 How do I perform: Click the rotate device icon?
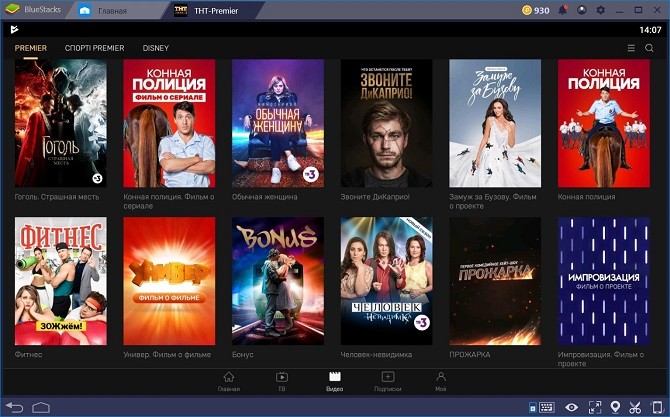click(656, 407)
